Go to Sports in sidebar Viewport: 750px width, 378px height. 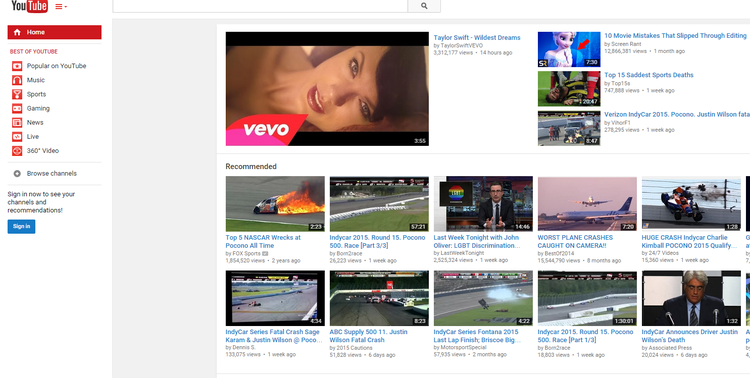tap(36, 94)
